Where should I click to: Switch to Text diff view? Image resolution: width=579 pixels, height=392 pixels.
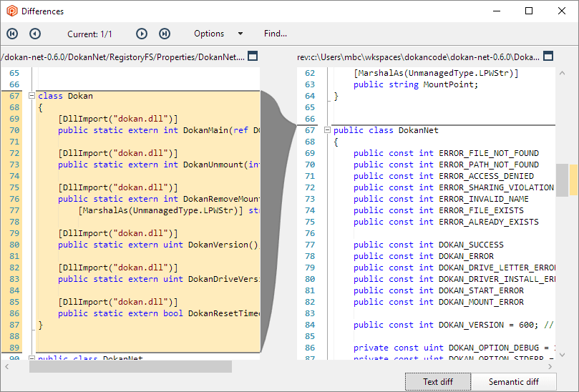point(438,382)
